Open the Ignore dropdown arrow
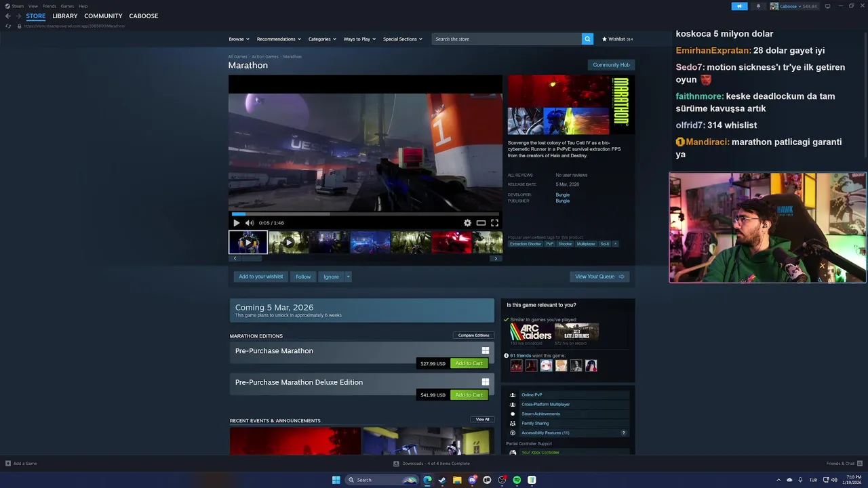The width and height of the screenshot is (868, 488). (348, 277)
